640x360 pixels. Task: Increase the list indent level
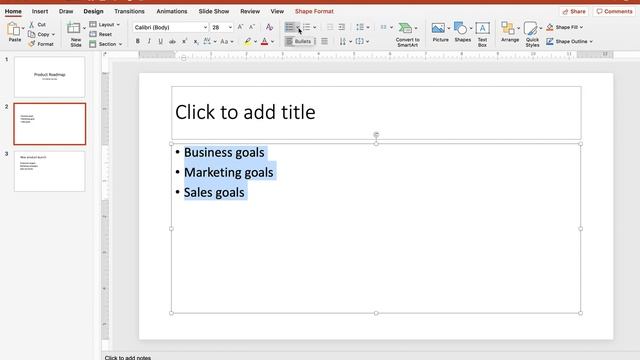click(x=342, y=27)
